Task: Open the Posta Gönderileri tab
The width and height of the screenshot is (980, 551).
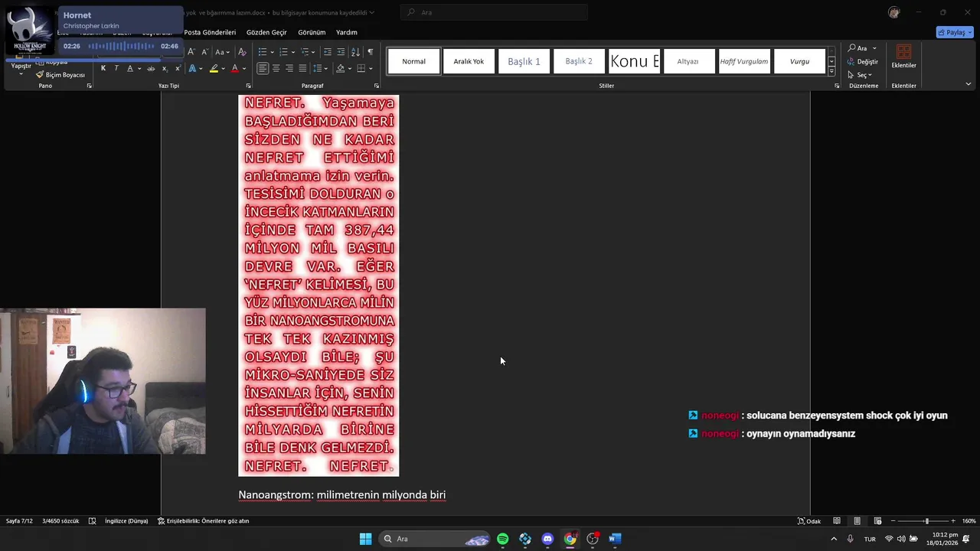Action: tap(210, 32)
